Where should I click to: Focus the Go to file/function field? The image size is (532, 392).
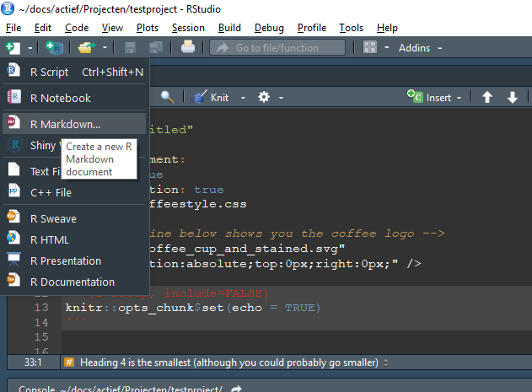(x=277, y=47)
